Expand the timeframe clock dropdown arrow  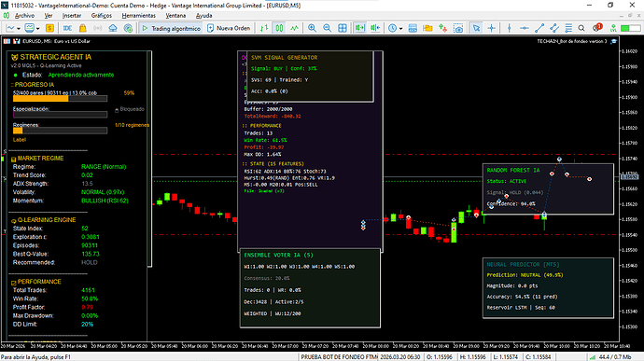point(400,28)
